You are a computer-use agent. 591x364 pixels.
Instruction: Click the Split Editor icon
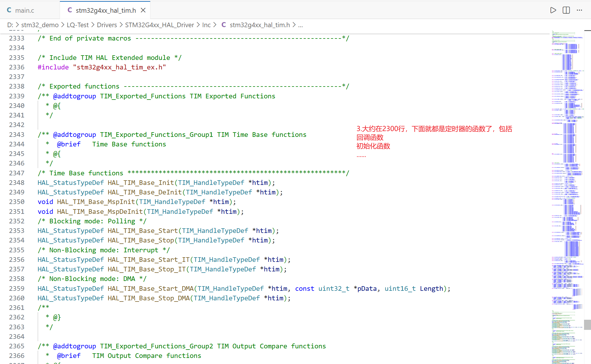point(566,10)
